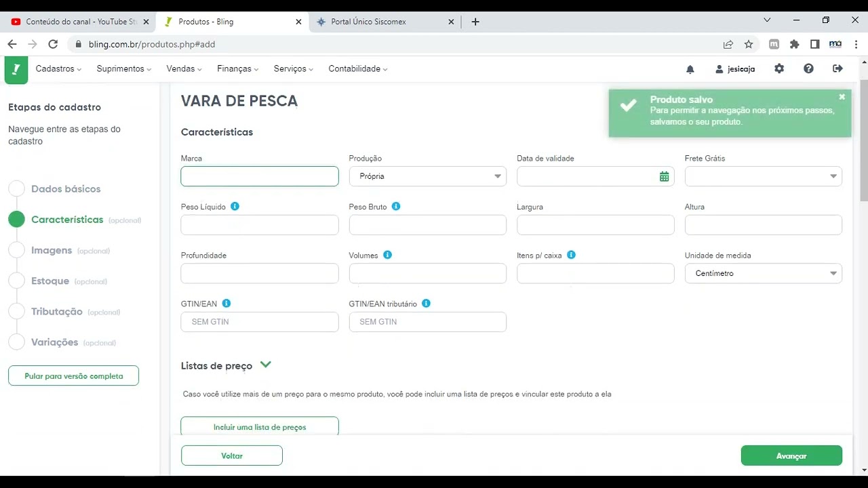
Task: Open the browser extensions puzzle icon
Action: tap(795, 44)
